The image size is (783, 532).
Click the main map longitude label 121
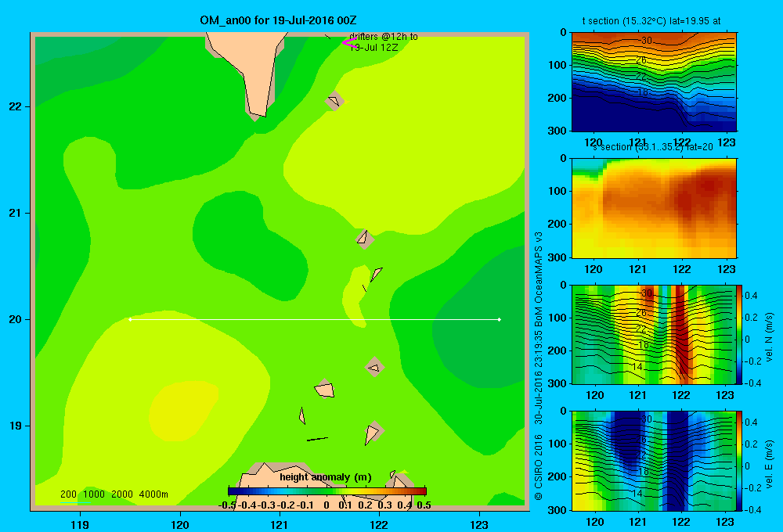[280, 524]
